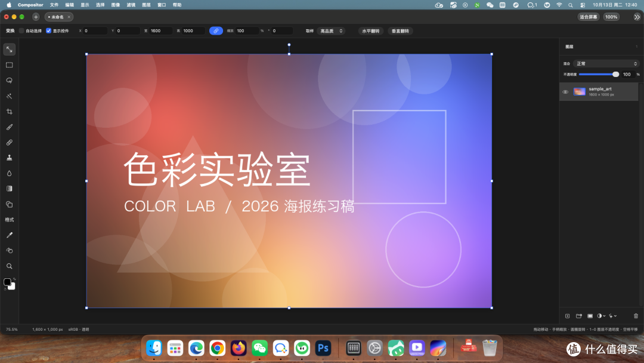Add a new layer in layers panel
The image size is (644, 363).
[x=567, y=316]
